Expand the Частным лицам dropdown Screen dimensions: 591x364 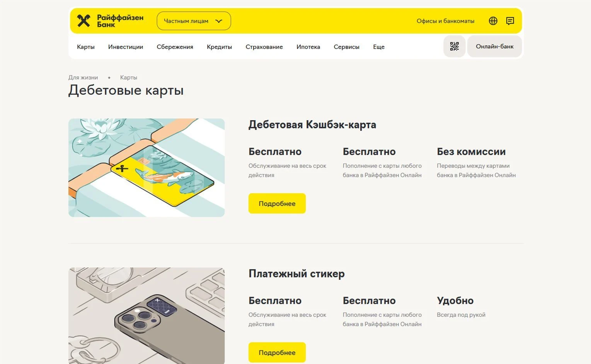click(x=194, y=21)
